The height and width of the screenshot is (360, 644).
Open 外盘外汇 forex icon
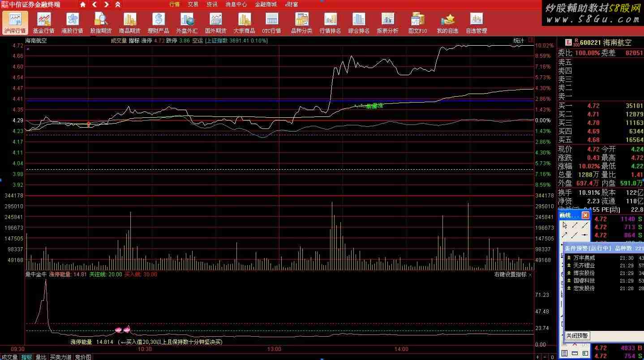coord(187,22)
